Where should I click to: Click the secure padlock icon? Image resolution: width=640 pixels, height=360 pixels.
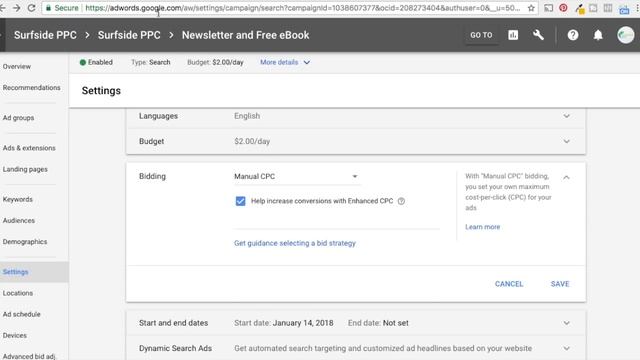click(x=48, y=8)
